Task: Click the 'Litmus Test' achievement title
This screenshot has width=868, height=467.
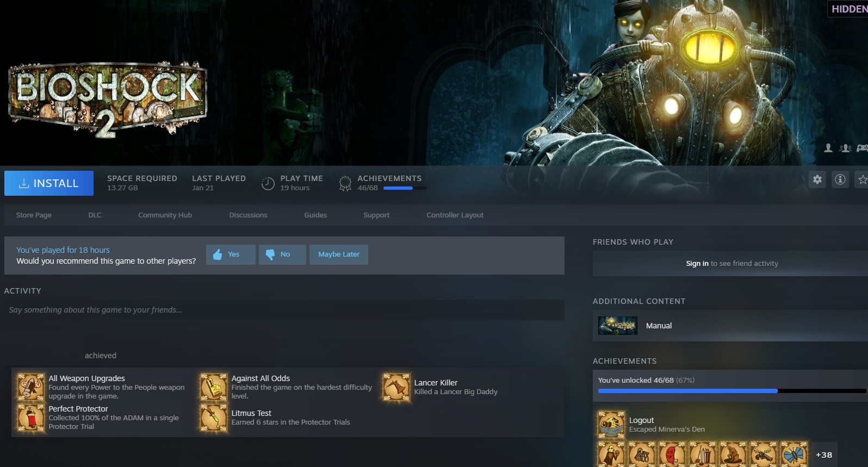Action: 251,413
